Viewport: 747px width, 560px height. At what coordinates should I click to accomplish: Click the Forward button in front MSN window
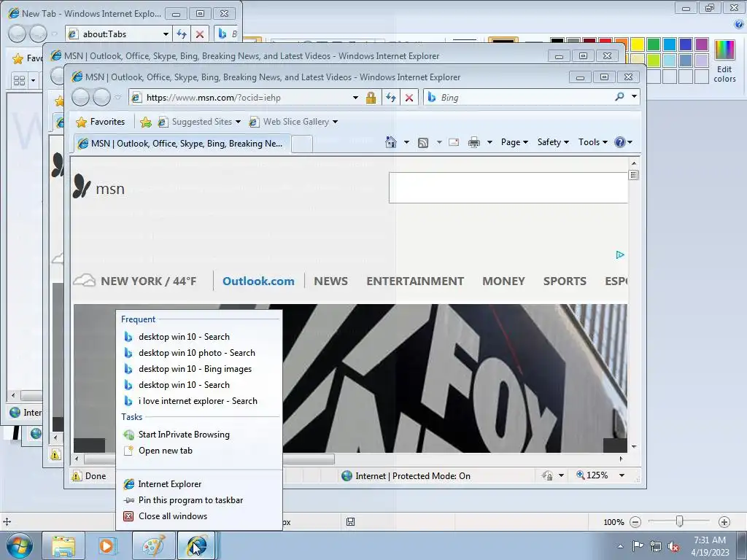coord(101,97)
